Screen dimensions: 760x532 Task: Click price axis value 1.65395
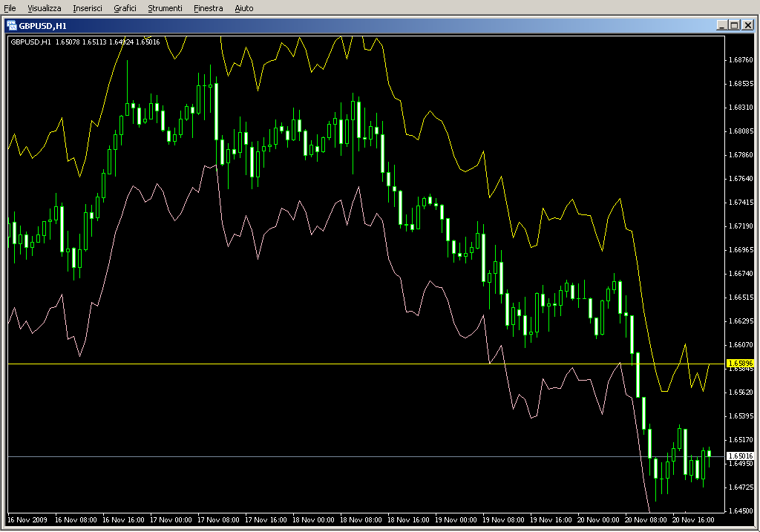click(x=741, y=416)
